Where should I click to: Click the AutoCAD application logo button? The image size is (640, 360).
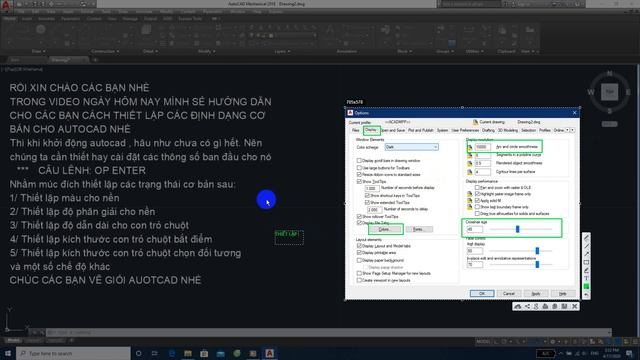tap(6, 5)
